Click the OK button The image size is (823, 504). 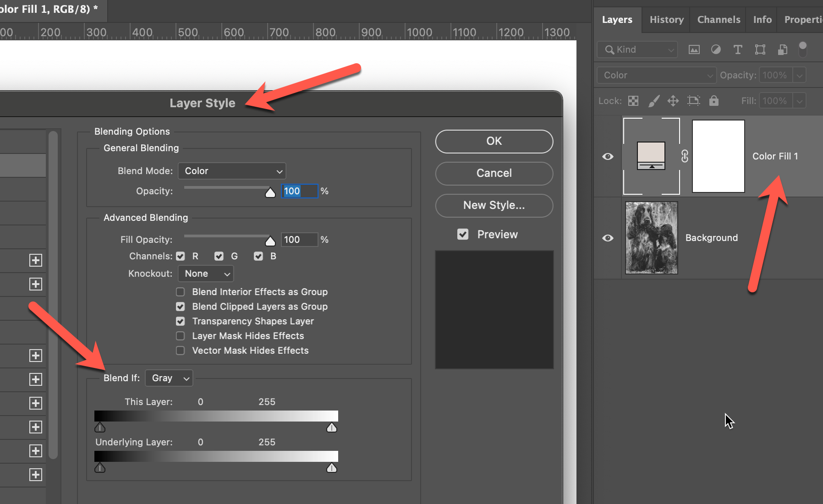point(494,141)
